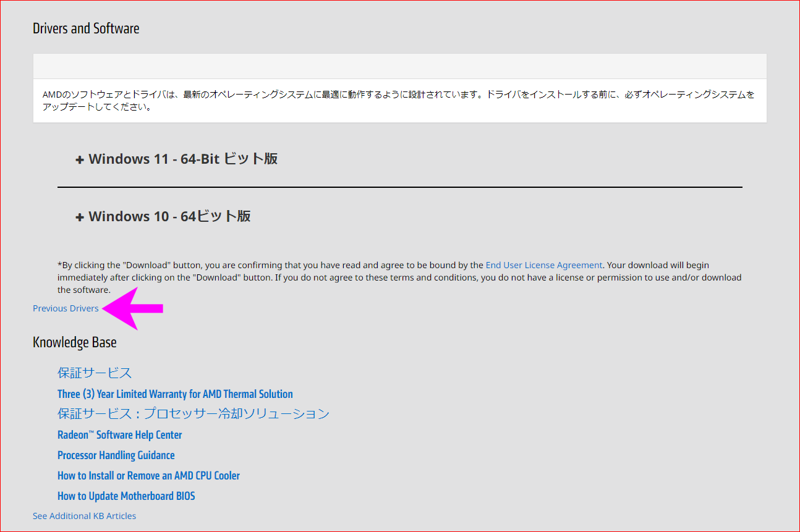Go to Radeon Software Help Center

click(120, 435)
